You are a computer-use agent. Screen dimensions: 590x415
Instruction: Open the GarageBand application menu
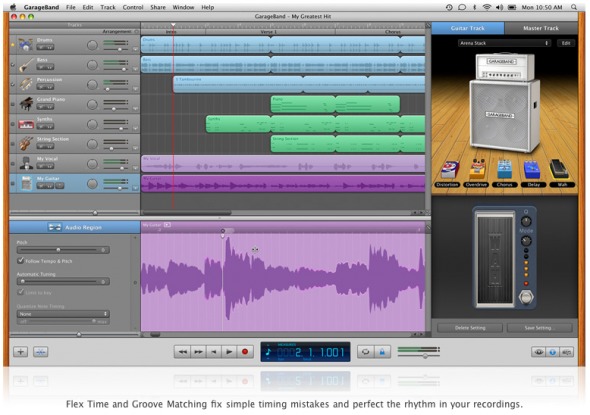click(41, 7)
